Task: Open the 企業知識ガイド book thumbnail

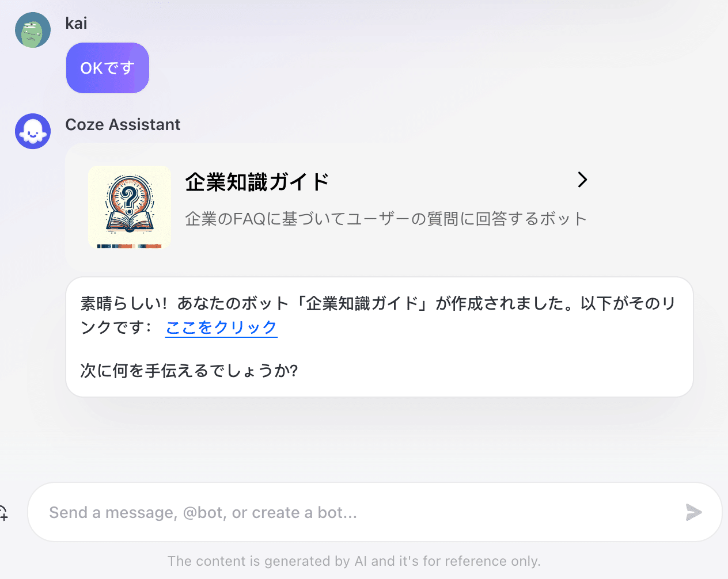Action: (130, 207)
